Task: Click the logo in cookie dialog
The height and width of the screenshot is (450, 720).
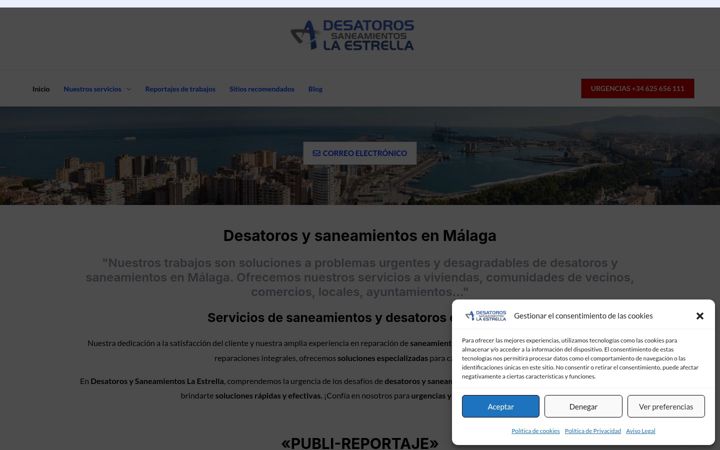Action: pyautogui.click(x=486, y=315)
